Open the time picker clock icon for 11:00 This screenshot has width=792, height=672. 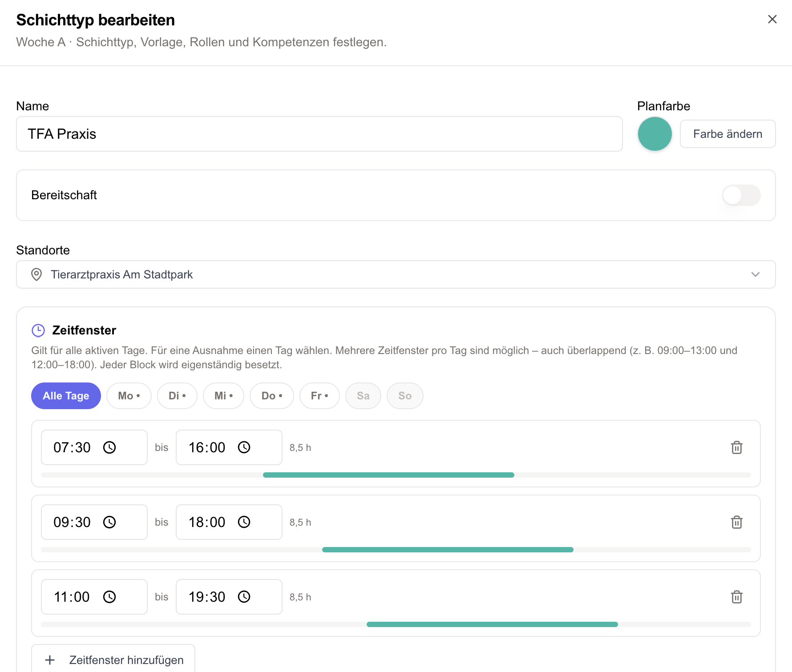109,597
